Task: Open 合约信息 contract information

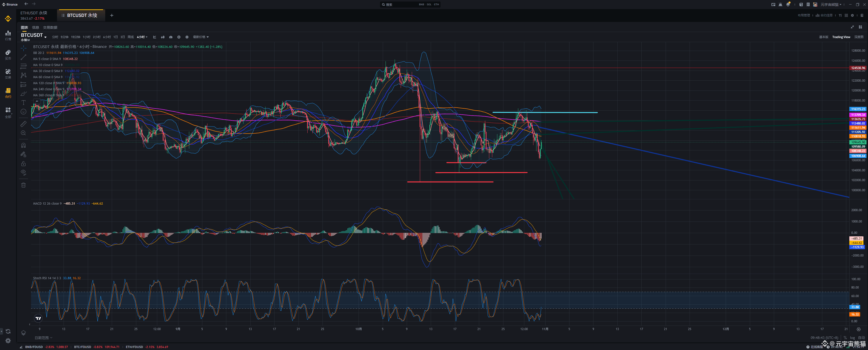Action: click(824, 15)
